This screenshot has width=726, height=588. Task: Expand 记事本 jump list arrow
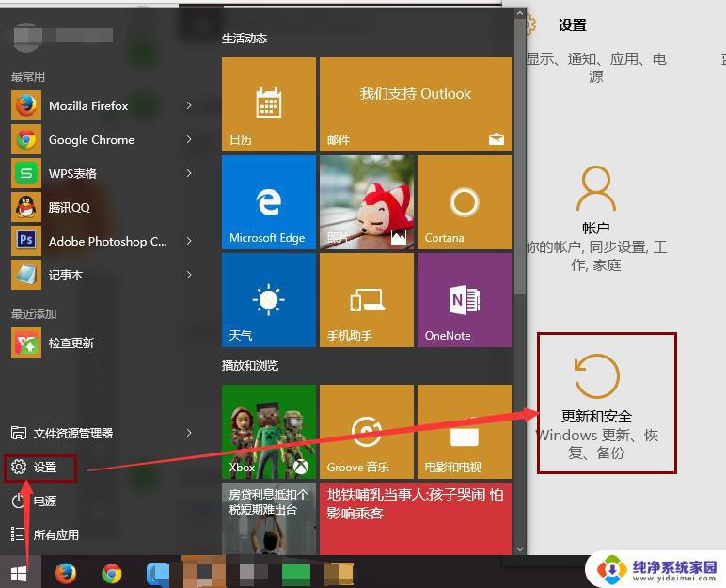[189, 275]
